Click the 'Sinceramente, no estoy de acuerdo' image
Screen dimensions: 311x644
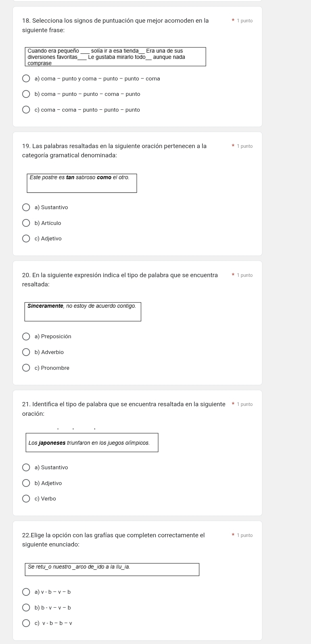point(83,312)
